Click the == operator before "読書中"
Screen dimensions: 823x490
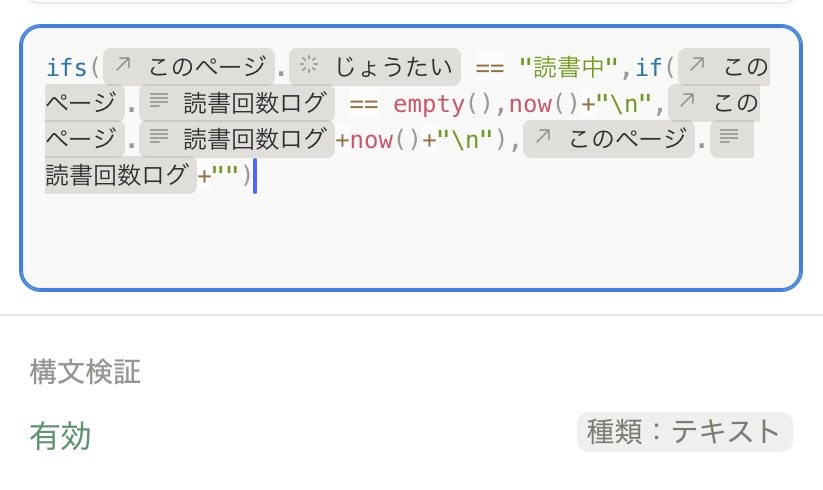(x=489, y=67)
